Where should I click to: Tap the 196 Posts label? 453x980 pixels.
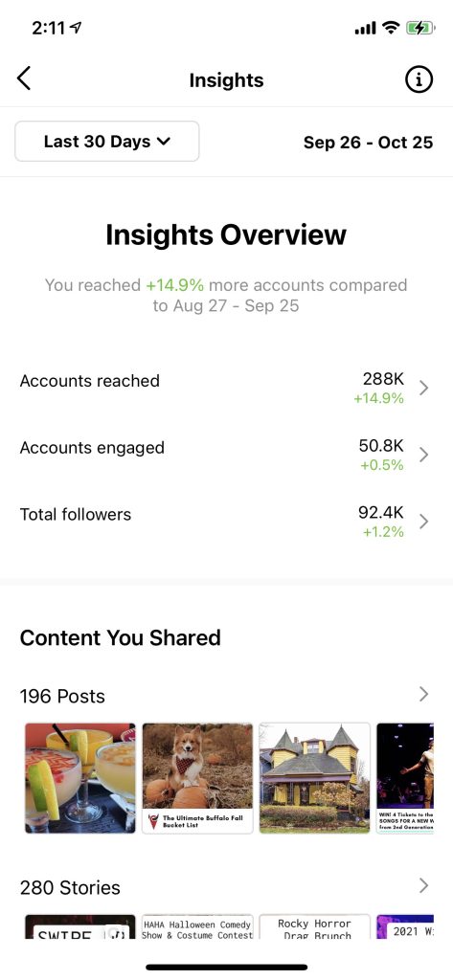coord(62,697)
